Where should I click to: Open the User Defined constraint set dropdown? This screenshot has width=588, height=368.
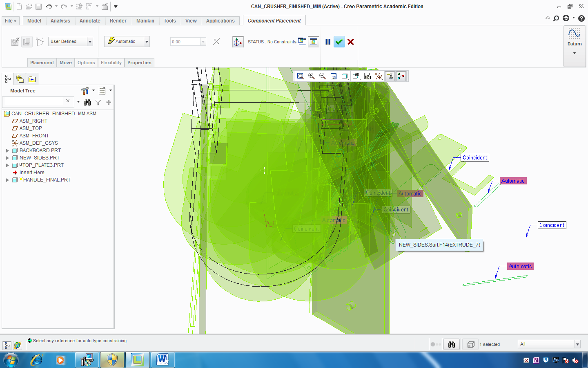pyautogui.click(x=89, y=41)
